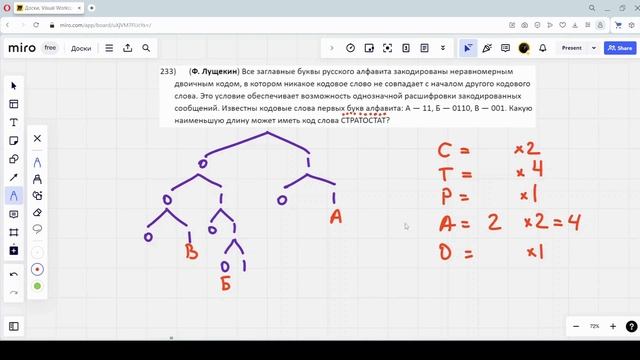Add the page to bookmarks with the heart icon

pos(562,25)
